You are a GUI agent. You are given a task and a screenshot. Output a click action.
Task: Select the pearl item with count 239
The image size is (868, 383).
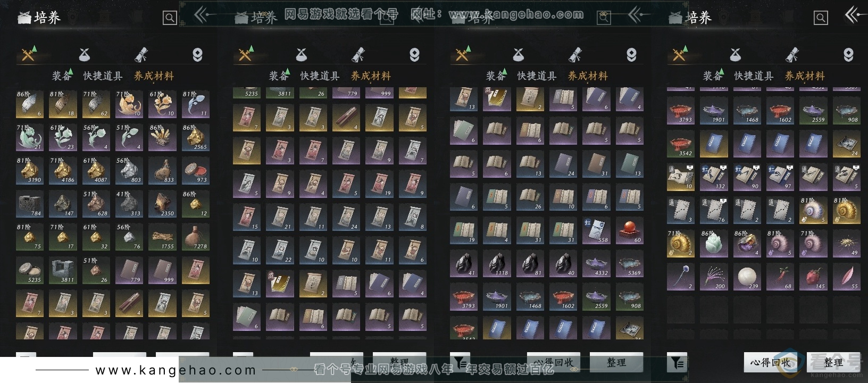click(747, 277)
